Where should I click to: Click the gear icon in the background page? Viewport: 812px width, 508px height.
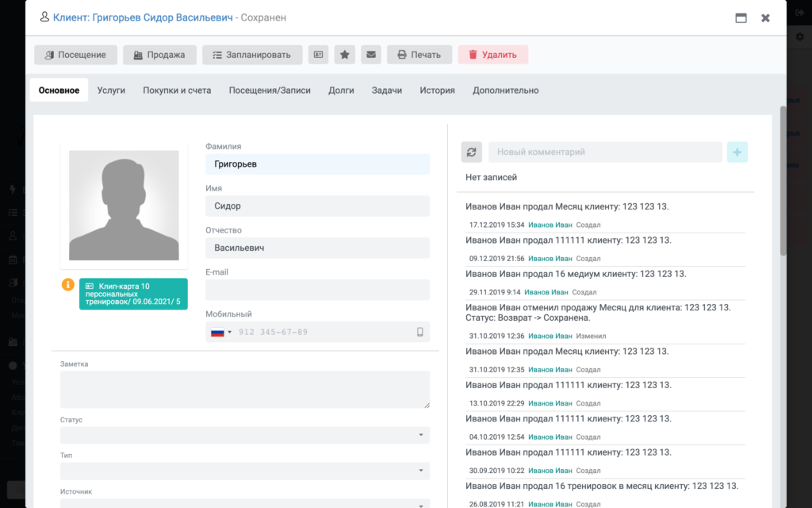pos(799,37)
